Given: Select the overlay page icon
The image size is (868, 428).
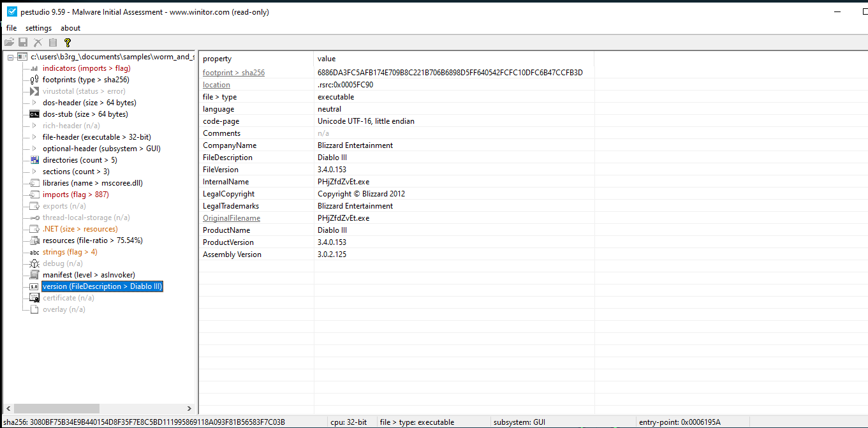Looking at the screenshot, I should pyautogui.click(x=34, y=309).
